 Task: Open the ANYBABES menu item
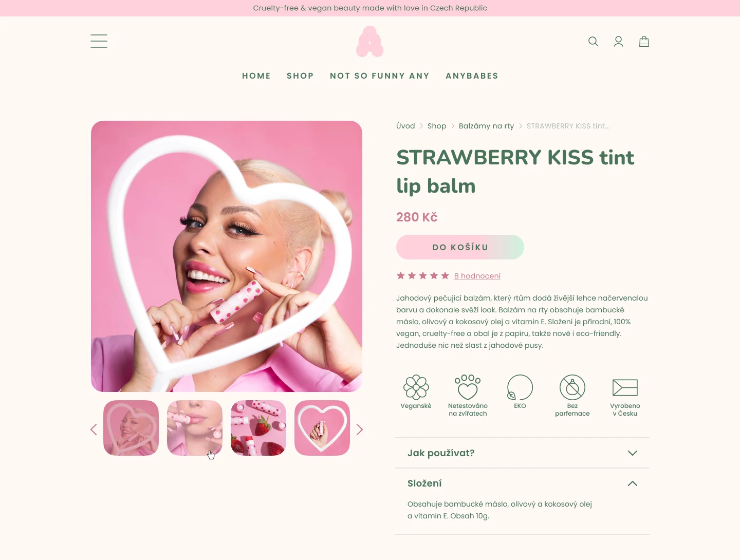tap(472, 76)
